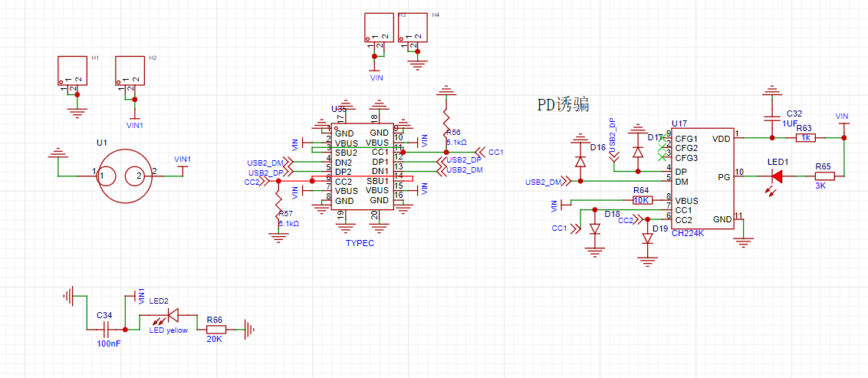
Task: Click the 'LED yellow' value text
Action: 169,330
